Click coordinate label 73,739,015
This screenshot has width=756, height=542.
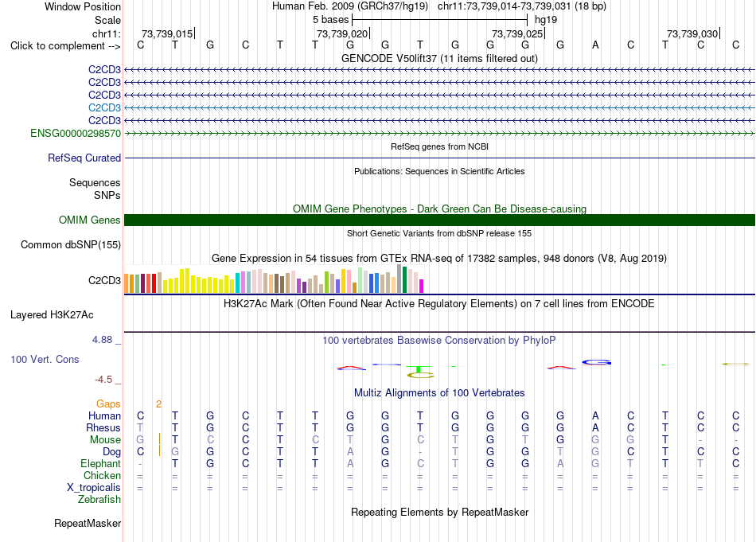point(167,33)
